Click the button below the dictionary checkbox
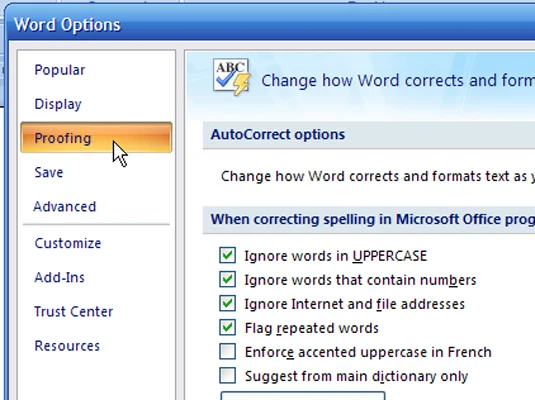Image resolution: width=535 pixels, height=400 pixels. click(303, 396)
